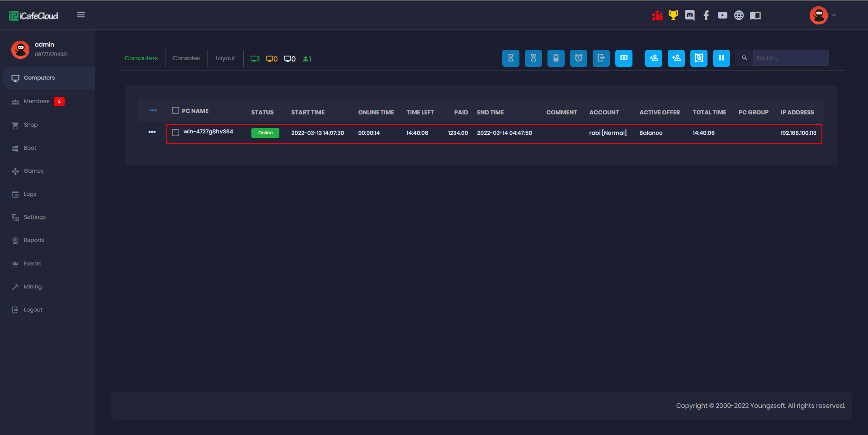
Task: Open Members in the sidebar
Action: pos(37,101)
